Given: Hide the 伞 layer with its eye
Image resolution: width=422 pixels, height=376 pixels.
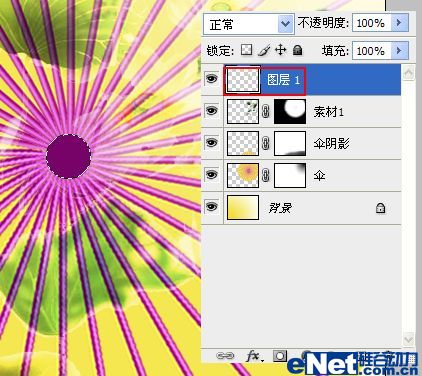Looking at the screenshot, I should click(212, 174).
